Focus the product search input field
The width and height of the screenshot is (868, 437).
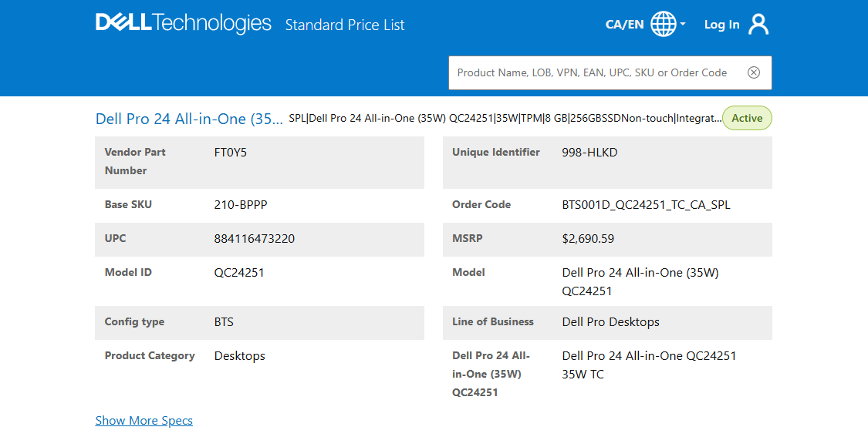610,72
